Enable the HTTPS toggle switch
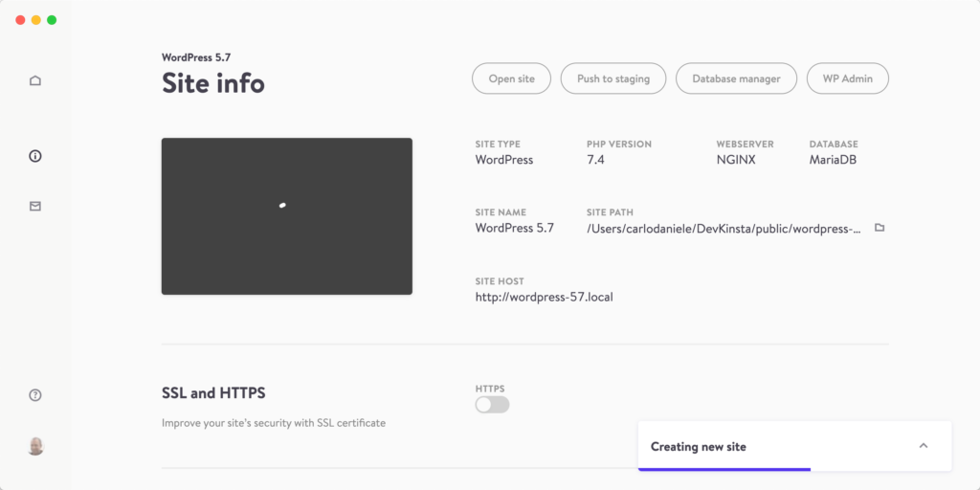Viewport: 980px width, 490px height. (493, 405)
